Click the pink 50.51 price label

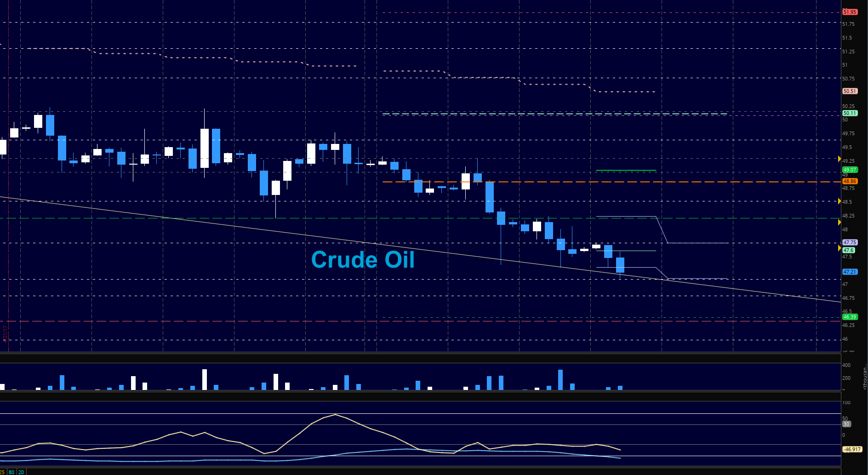point(850,91)
